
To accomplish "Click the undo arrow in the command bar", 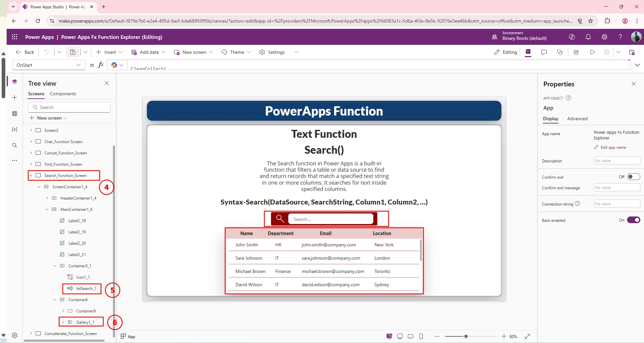I will pos(47,52).
